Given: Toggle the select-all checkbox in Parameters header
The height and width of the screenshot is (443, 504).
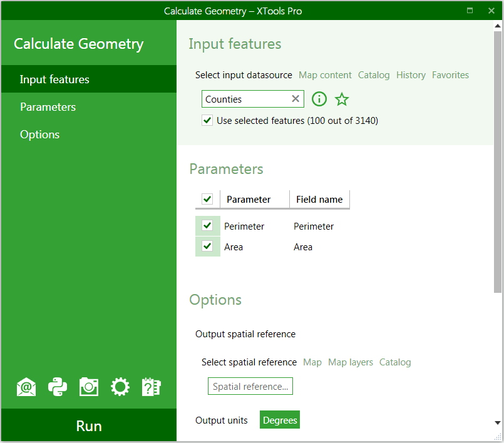Looking at the screenshot, I should [x=207, y=199].
